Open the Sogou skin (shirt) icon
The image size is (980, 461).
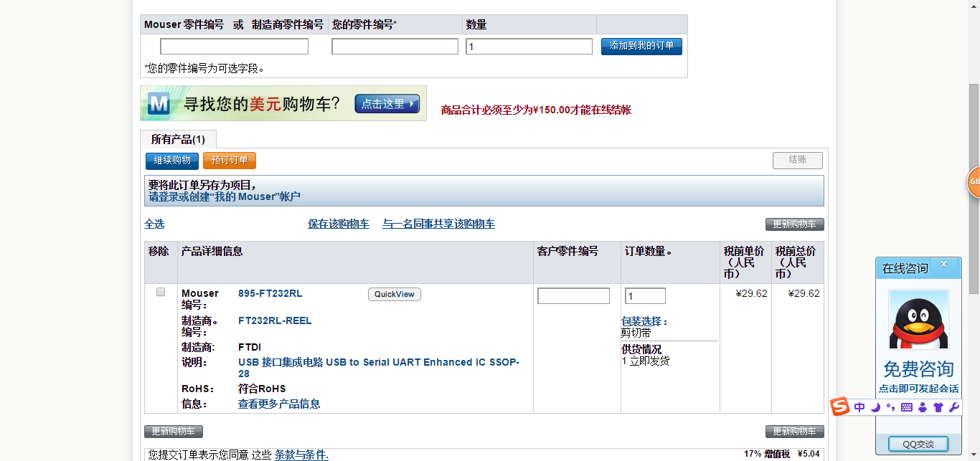[938, 407]
